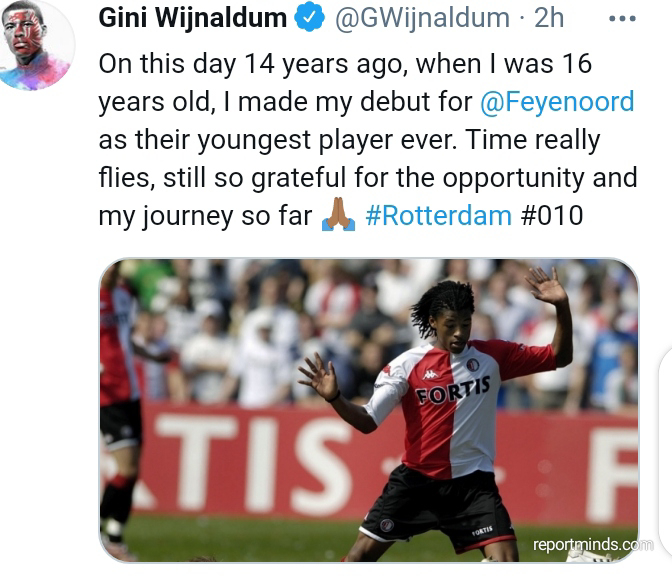672x576 pixels.
Task: Click the Gini Wijnaldum display name
Action: (192, 18)
